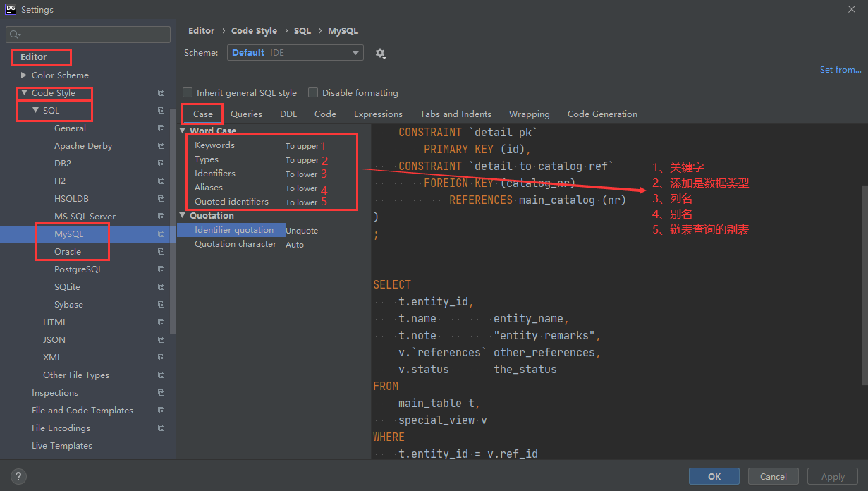
Task: Click the copy-scope icon beside Inspections
Action: click(x=161, y=393)
